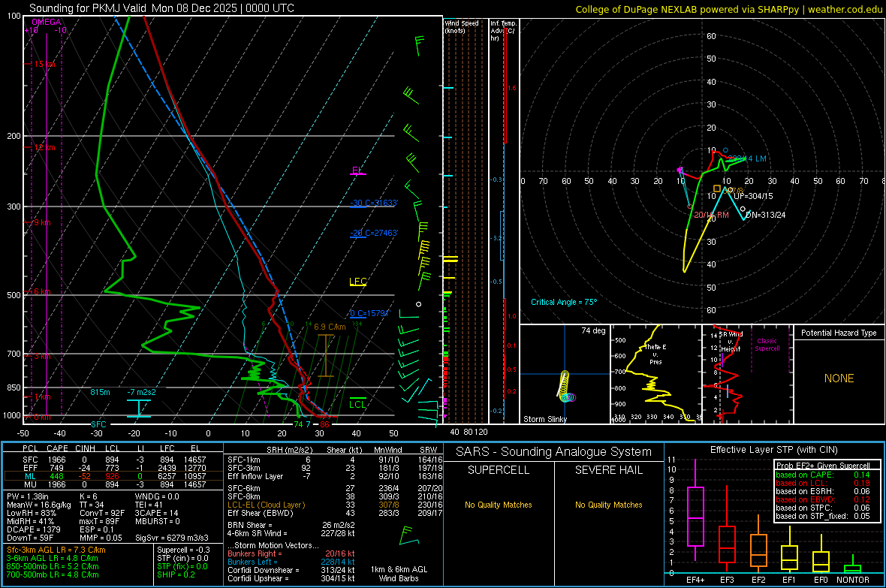This screenshot has height=588, width=886.
Task: Click the 'ConvT = 92F' value
Action: click(x=102, y=514)
